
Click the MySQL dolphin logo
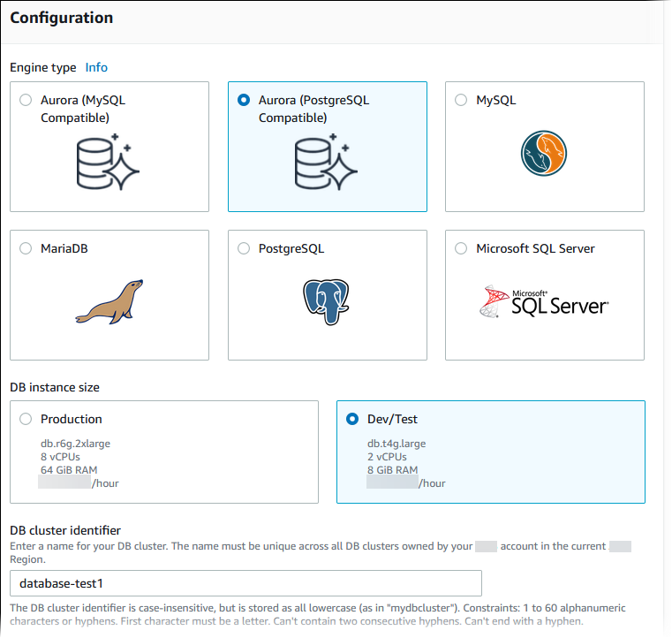544,152
